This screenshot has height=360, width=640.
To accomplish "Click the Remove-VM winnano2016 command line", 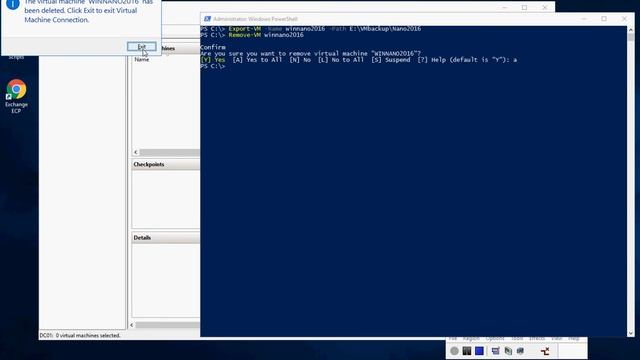I will [252, 35].
